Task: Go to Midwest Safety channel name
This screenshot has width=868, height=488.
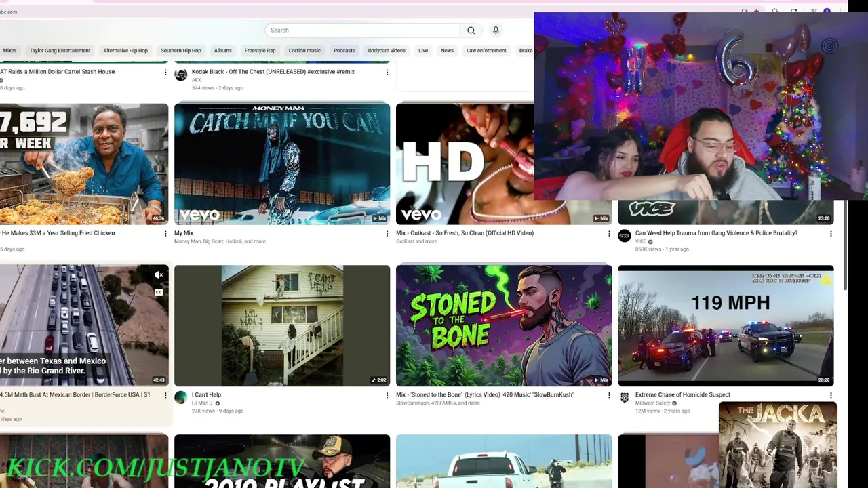Action: [x=652, y=403]
